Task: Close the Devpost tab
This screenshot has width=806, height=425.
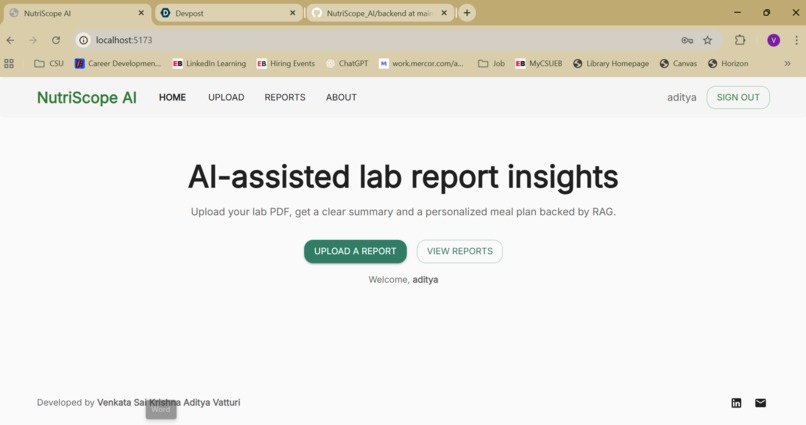Action: coord(292,13)
